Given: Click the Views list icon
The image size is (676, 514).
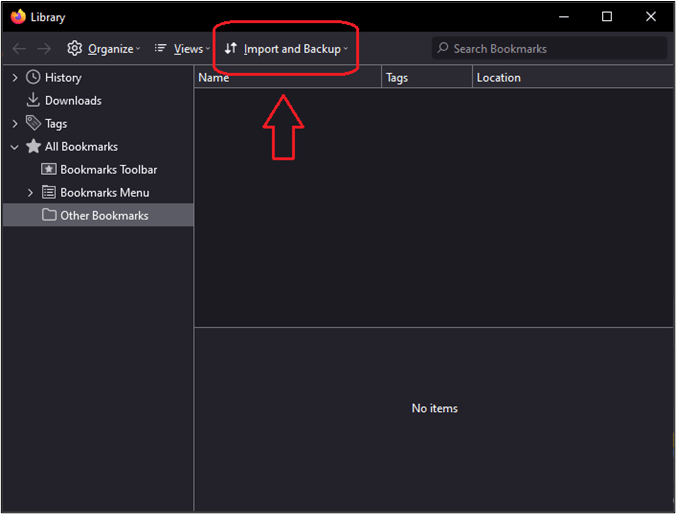Looking at the screenshot, I should tap(160, 48).
